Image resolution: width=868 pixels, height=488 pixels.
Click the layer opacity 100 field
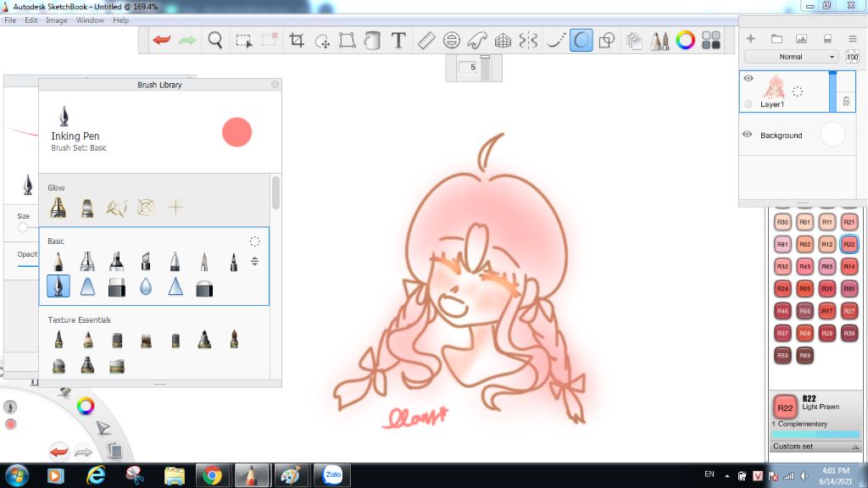[852, 57]
